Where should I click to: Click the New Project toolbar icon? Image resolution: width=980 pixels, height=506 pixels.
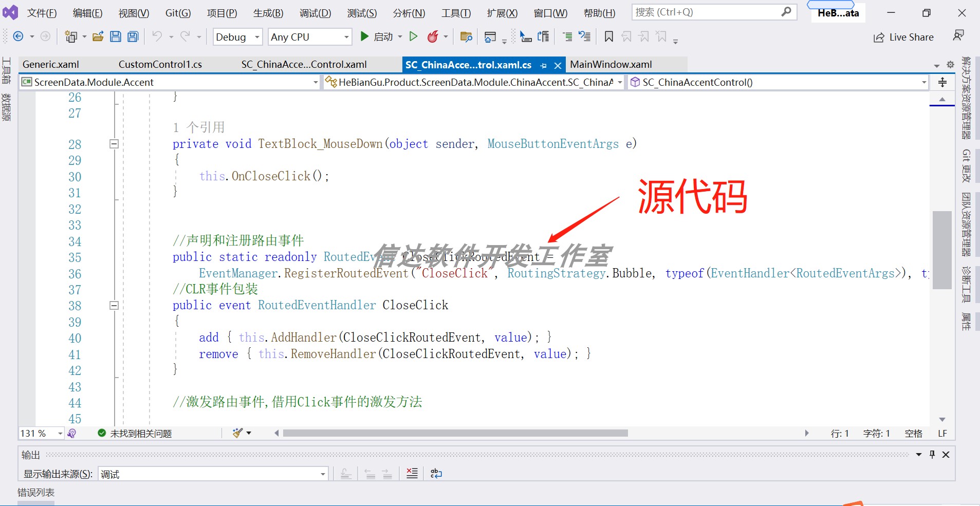(x=71, y=36)
